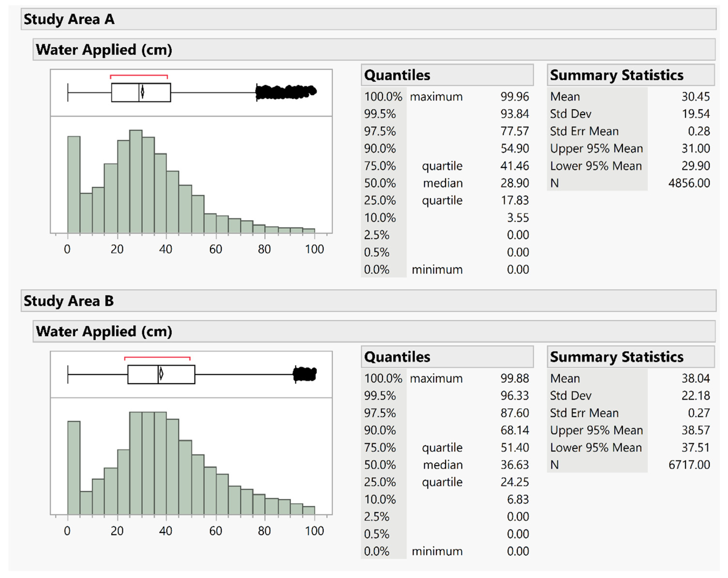This screenshot has height=578, width=728.
Task: Collapse the Study Area B outline header
Action: point(69,301)
